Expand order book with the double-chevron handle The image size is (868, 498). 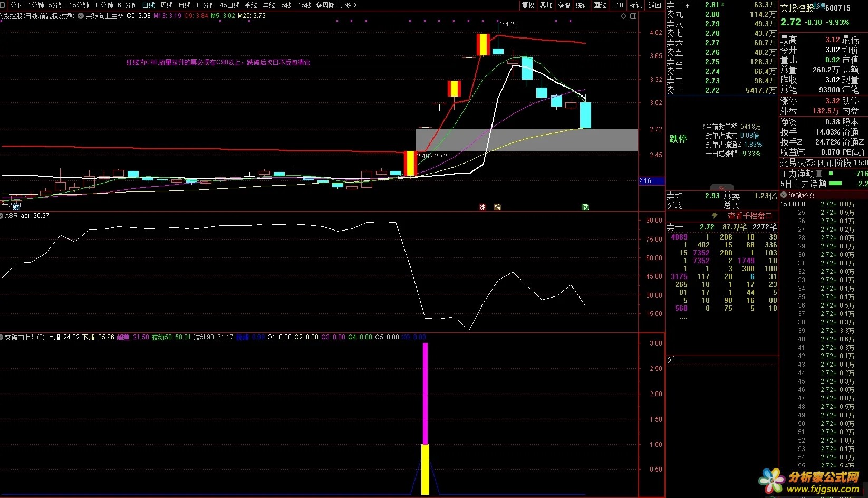click(722, 188)
